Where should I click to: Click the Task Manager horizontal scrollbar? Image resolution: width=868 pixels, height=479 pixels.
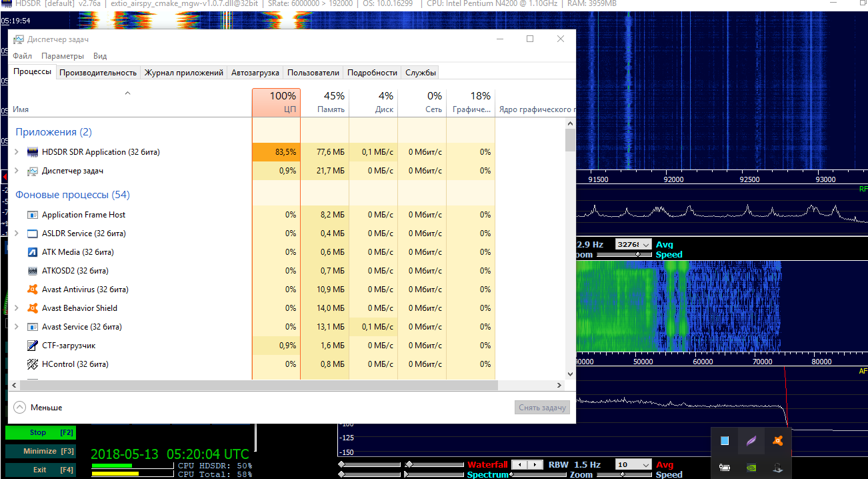258,386
